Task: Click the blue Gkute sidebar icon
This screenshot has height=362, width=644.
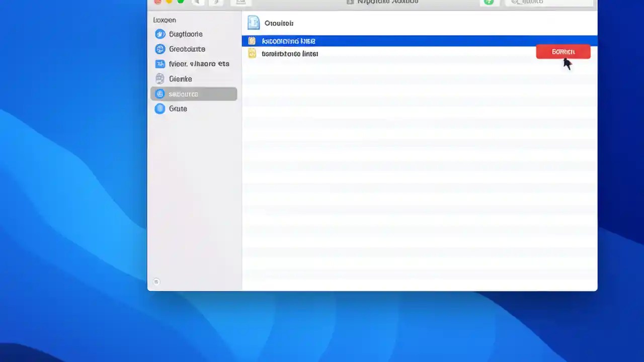Action: point(159,109)
